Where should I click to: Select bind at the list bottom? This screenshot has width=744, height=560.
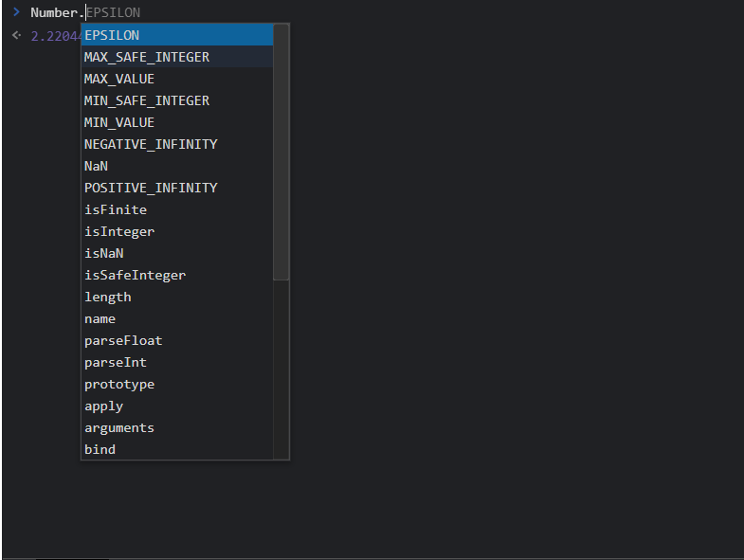[177, 449]
